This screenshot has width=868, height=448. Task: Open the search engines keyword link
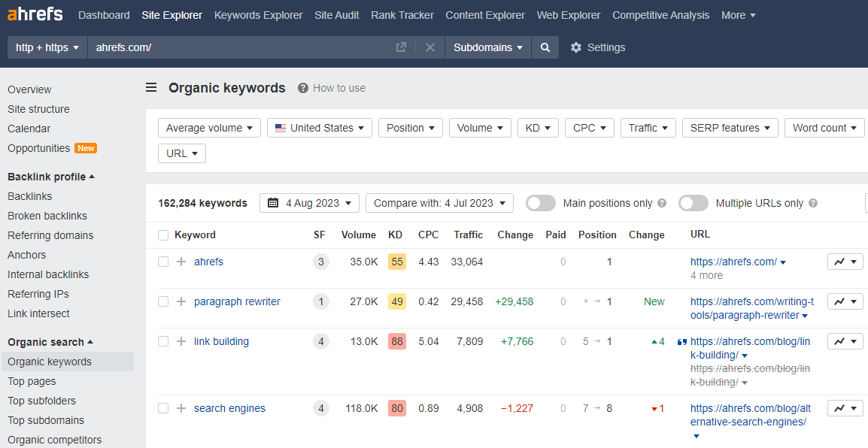pos(229,408)
